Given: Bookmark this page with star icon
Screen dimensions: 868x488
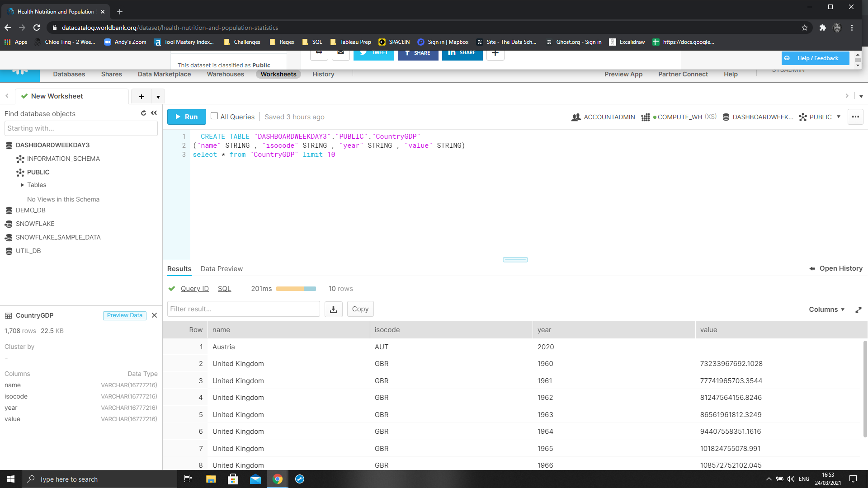Looking at the screenshot, I should click(805, 28).
